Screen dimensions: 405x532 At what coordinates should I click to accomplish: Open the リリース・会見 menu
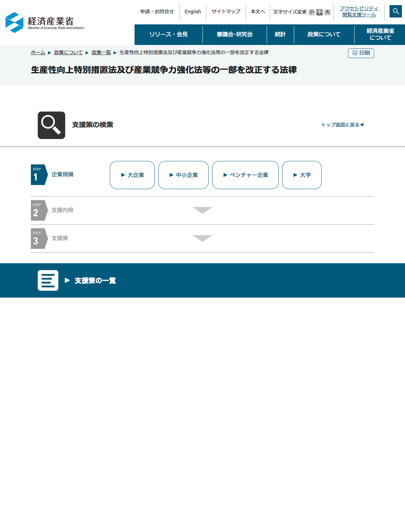click(169, 34)
